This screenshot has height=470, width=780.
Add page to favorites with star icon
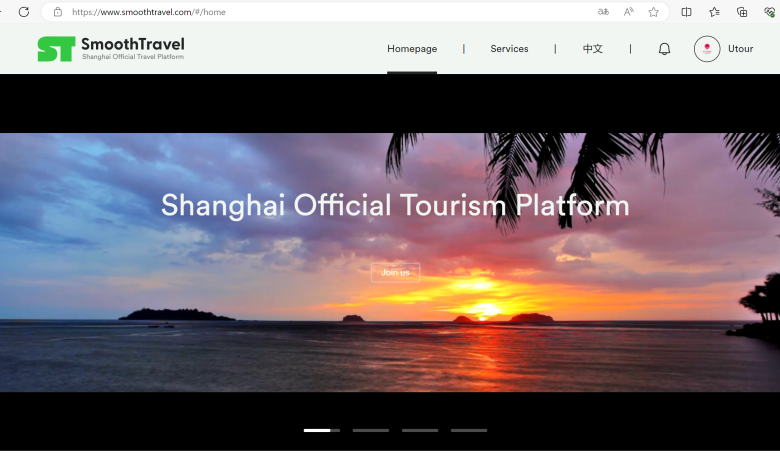point(654,12)
